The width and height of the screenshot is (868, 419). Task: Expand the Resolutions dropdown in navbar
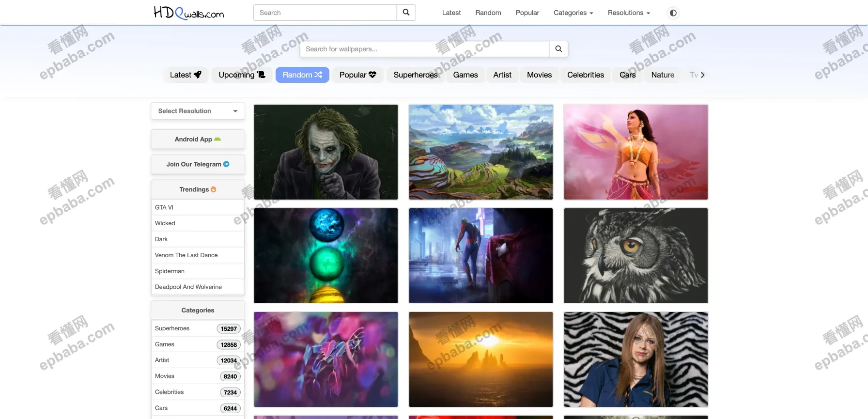[629, 13]
